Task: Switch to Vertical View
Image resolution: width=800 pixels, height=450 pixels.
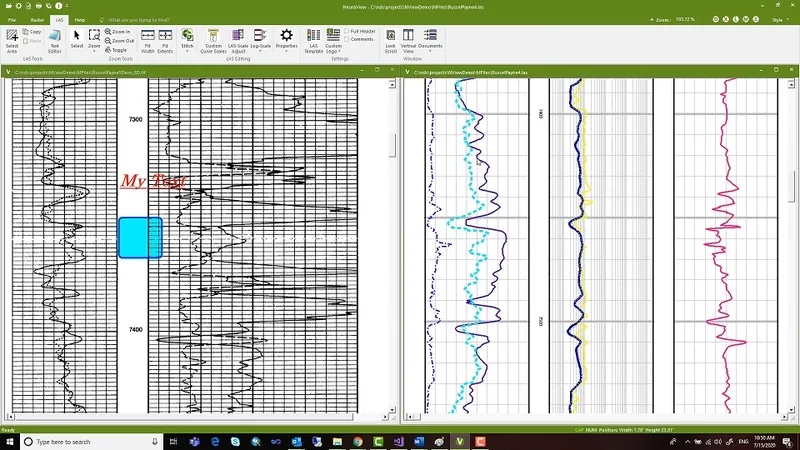Action: pos(408,41)
